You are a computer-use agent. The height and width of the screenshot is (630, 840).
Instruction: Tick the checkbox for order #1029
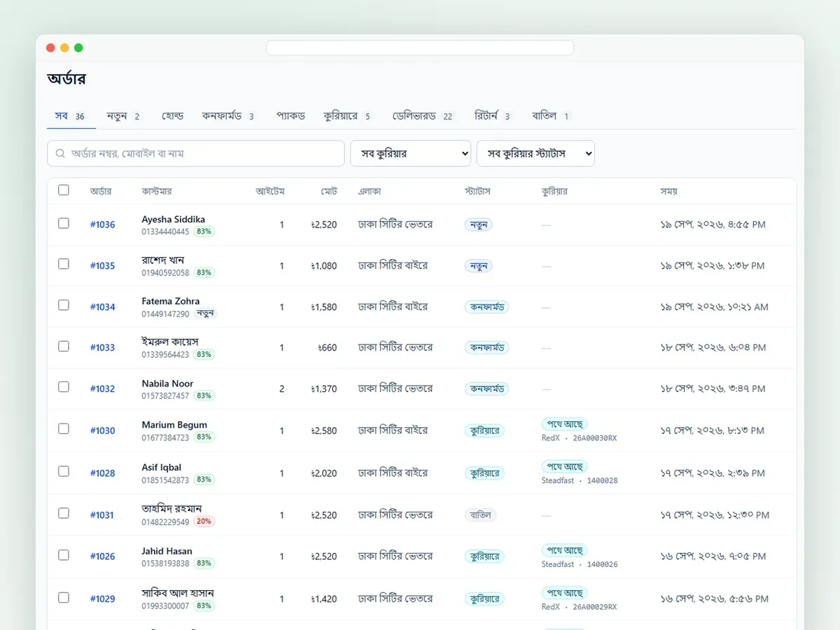[x=64, y=597]
